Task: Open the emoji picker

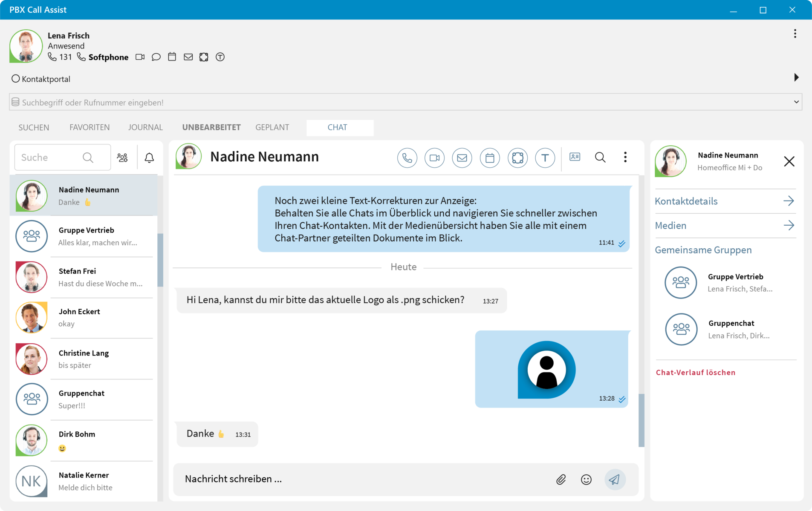Action: tap(586, 479)
